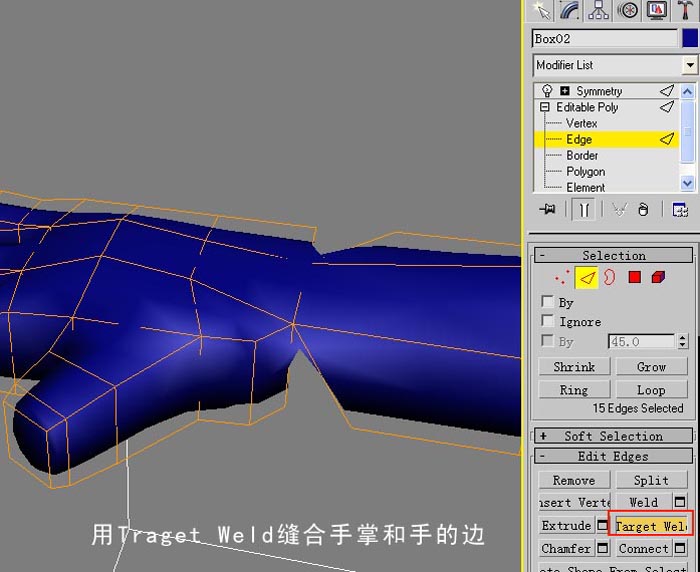Open the Hierarchy panel tab

click(x=598, y=10)
